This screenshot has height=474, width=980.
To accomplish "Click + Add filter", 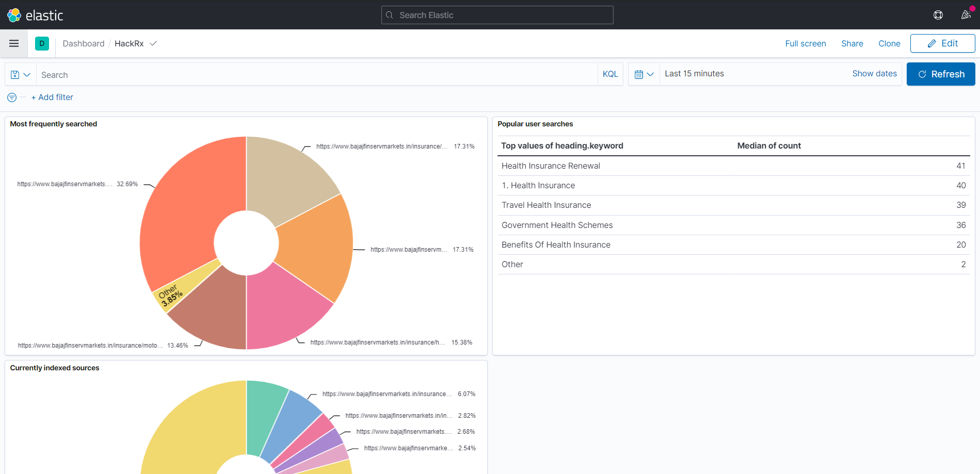I will point(52,97).
